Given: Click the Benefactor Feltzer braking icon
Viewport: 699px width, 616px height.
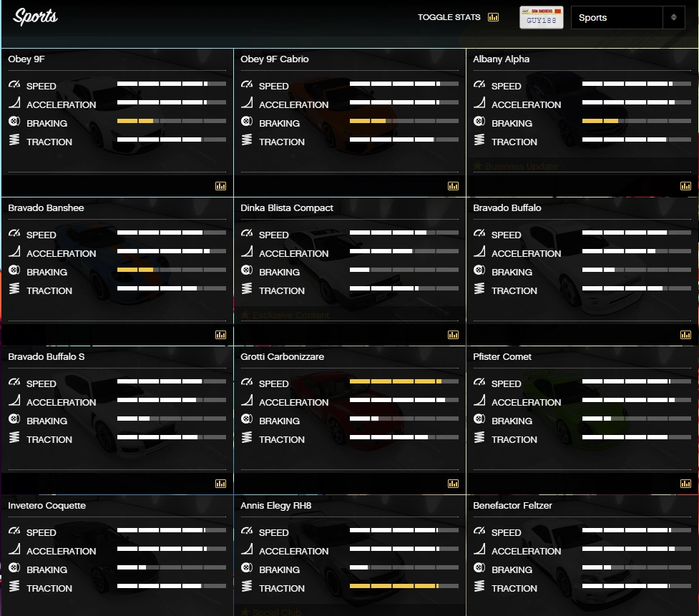Looking at the screenshot, I should tap(479, 567).
